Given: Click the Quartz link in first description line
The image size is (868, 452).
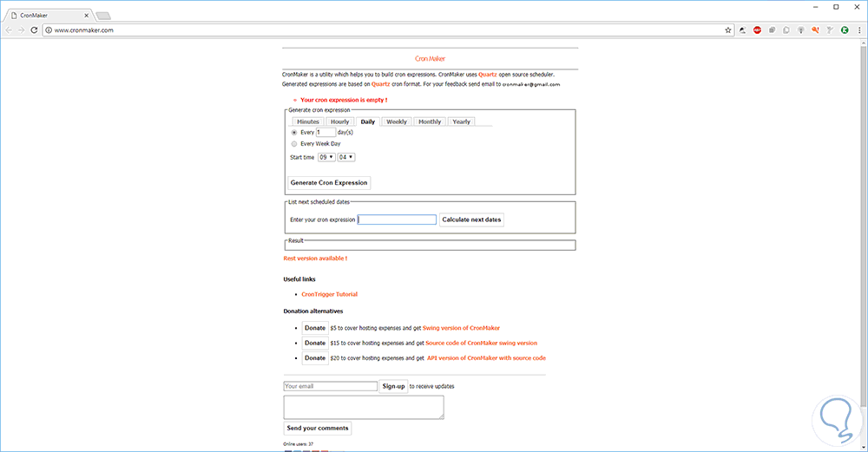Looking at the screenshot, I should (x=488, y=75).
